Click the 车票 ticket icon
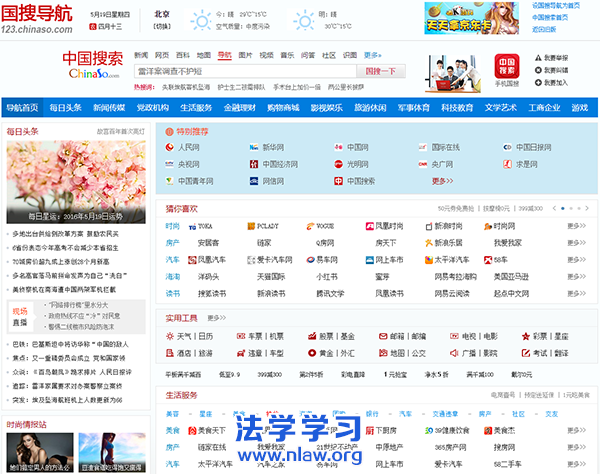This screenshot has height=474, width=600. [x=241, y=336]
